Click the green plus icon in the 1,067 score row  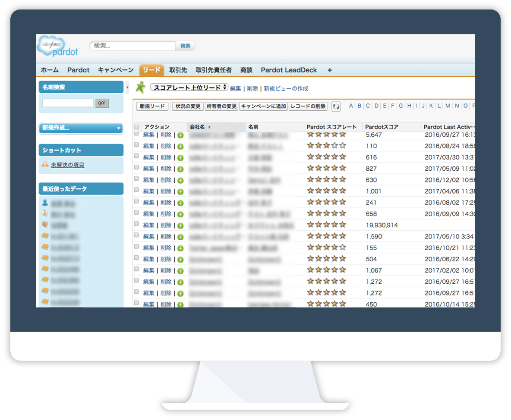click(x=180, y=271)
